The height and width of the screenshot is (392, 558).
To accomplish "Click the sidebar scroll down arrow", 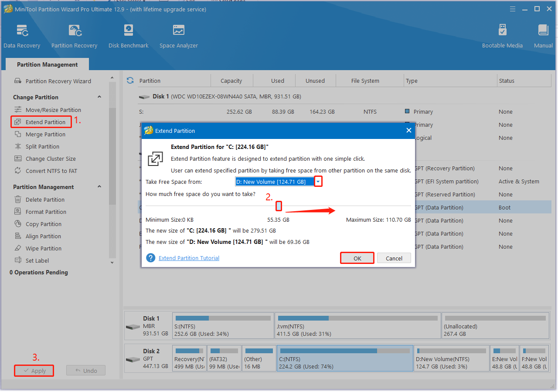I will coord(112,263).
